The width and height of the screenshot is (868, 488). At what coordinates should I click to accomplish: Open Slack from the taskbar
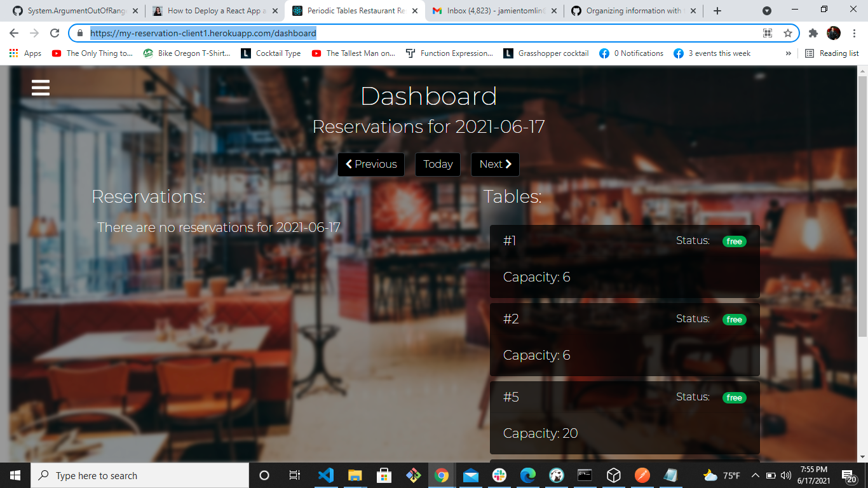coord(499,475)
